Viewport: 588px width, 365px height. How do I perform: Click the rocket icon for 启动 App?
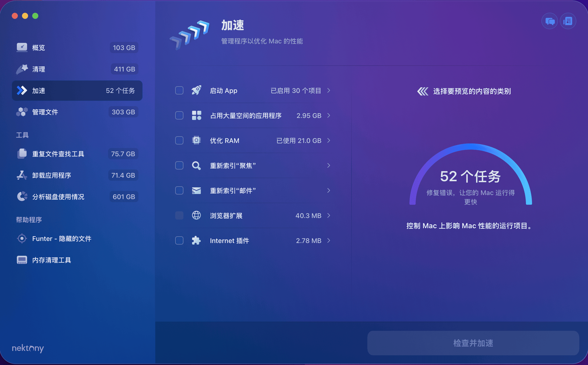196,90
